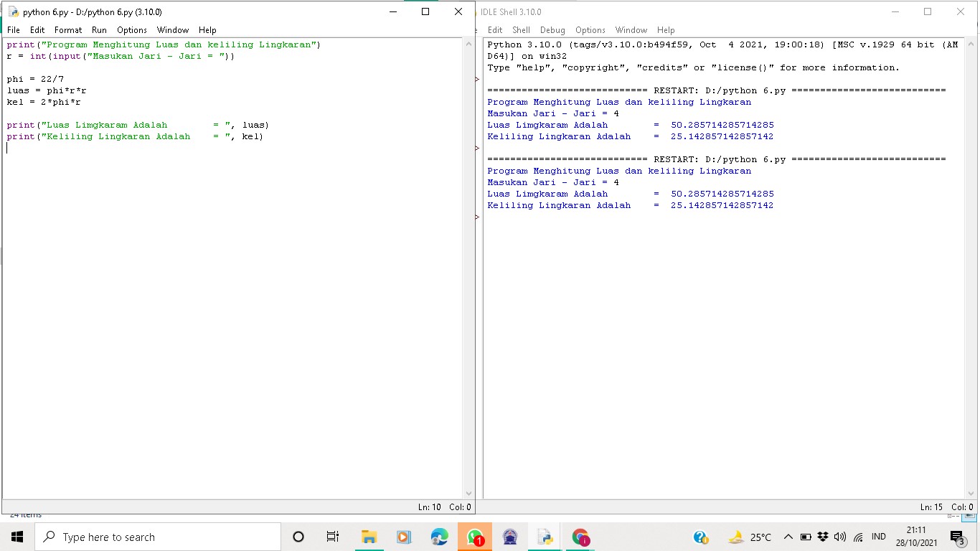Click the Get Help question mark tray icon

point(701,537)
